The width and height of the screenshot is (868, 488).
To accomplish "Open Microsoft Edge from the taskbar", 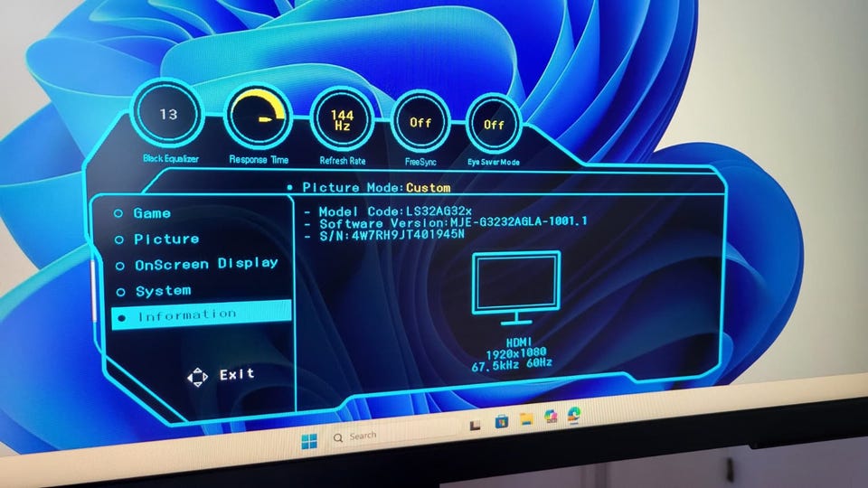I will (x=574, y=415).
